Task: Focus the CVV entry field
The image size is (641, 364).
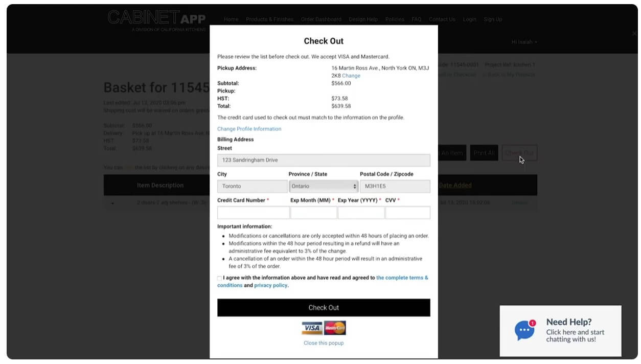Action: tap(407, 212)
